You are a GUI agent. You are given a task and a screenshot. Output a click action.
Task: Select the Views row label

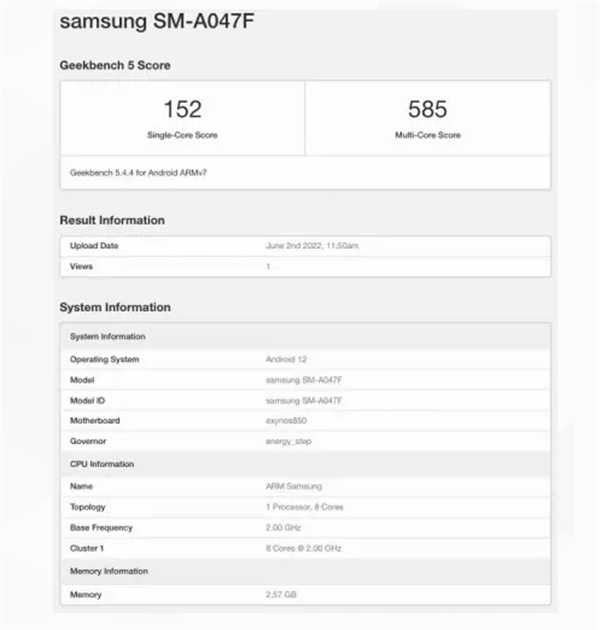tap(80, 267)
